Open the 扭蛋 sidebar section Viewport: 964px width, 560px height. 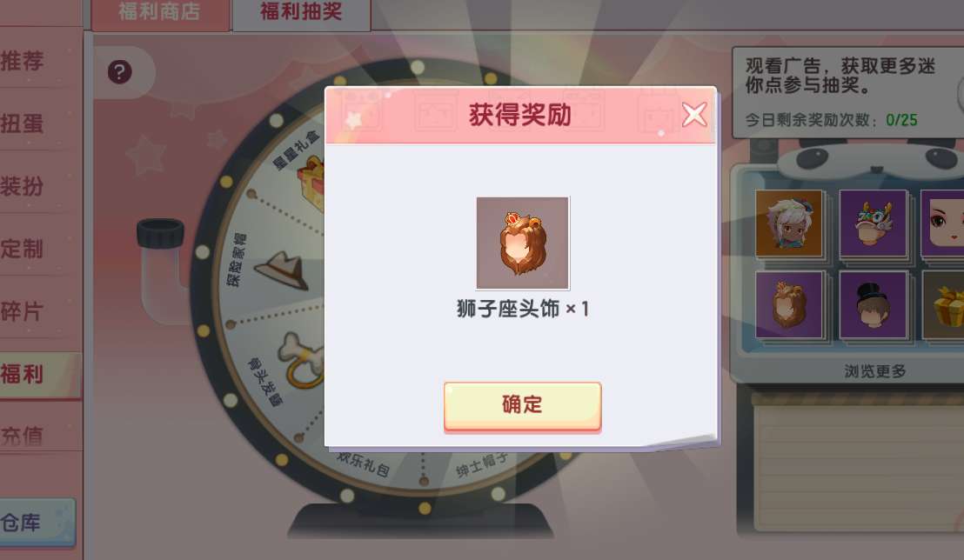pos(24,123)
